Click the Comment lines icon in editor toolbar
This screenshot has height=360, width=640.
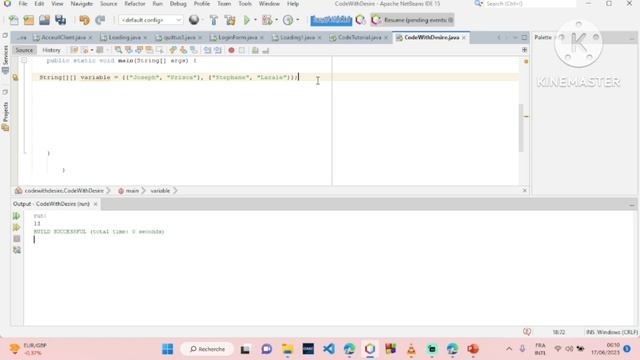tap(255, 50)
